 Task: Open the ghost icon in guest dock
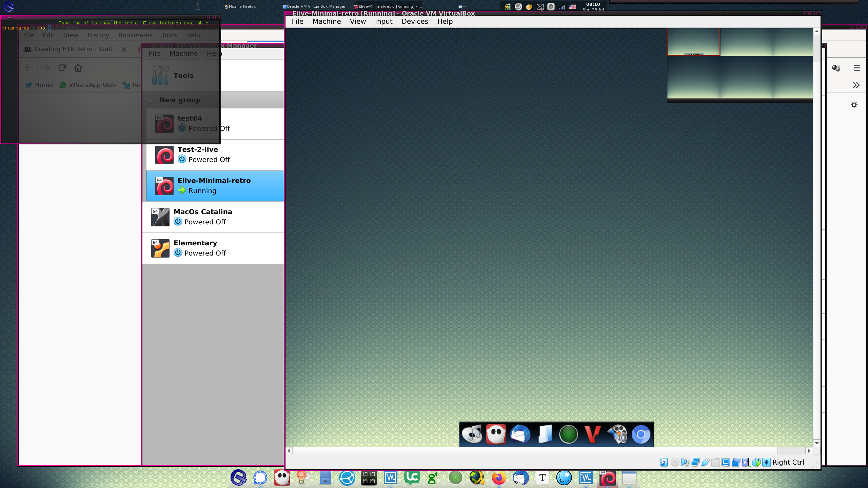point(496,434)
